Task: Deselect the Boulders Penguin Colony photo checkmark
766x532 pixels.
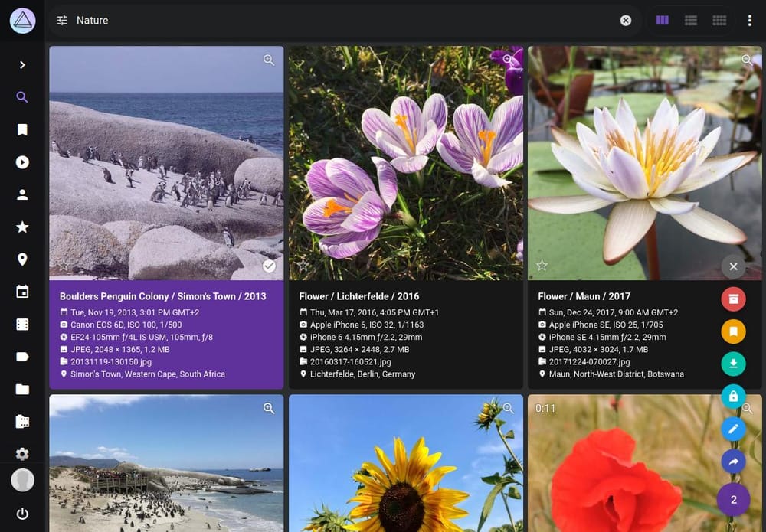Action: (x=270, y=266)
